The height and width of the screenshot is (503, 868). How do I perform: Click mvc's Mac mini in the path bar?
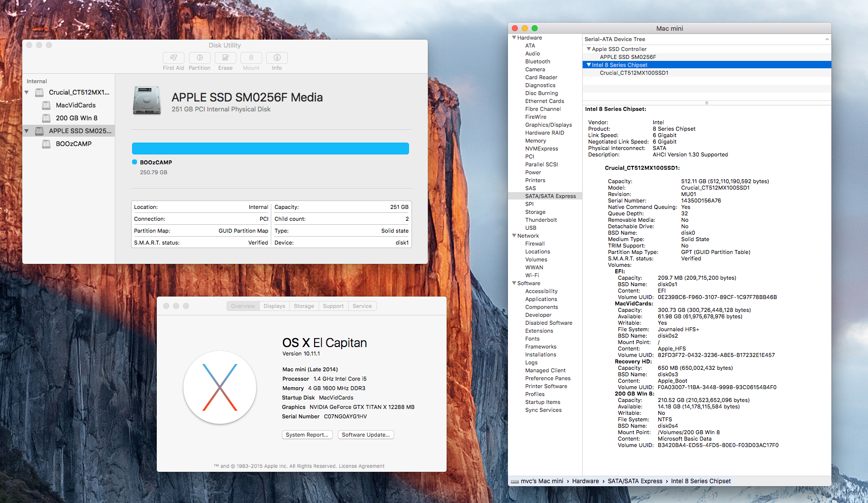542,481
